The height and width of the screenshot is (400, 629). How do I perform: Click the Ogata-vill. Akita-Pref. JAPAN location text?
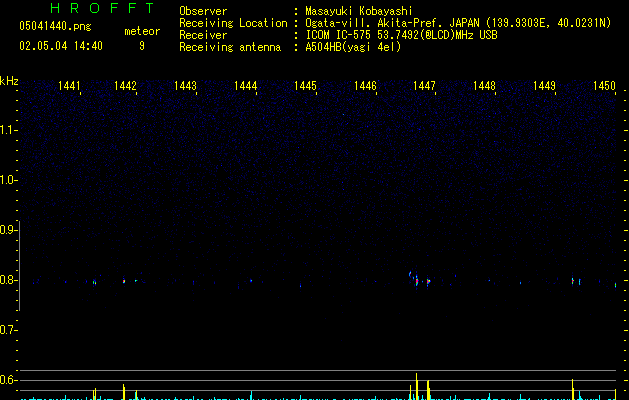click(x=458, y=23)
